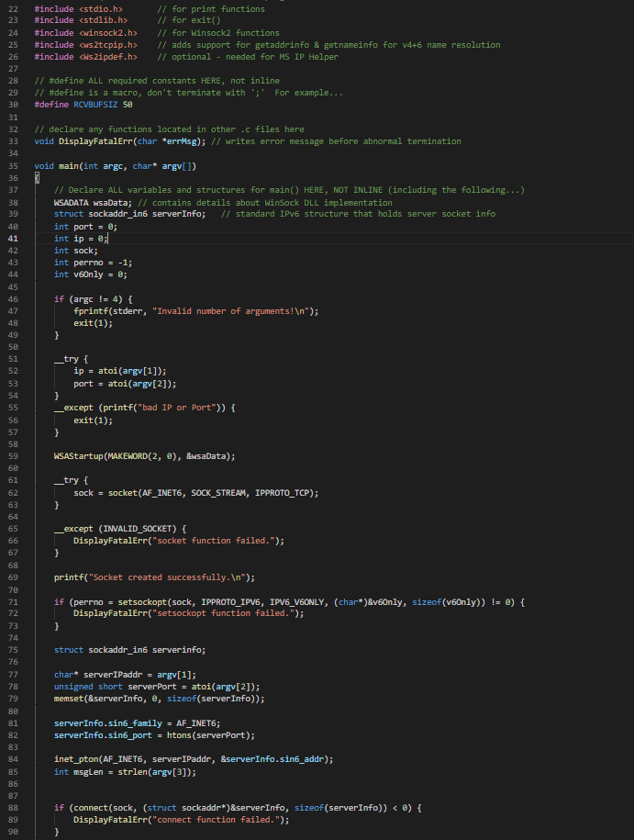The height and width of the screenshot is (840, 634).
Task: Click sin6_addr on line 84
Action: (304, 759)
